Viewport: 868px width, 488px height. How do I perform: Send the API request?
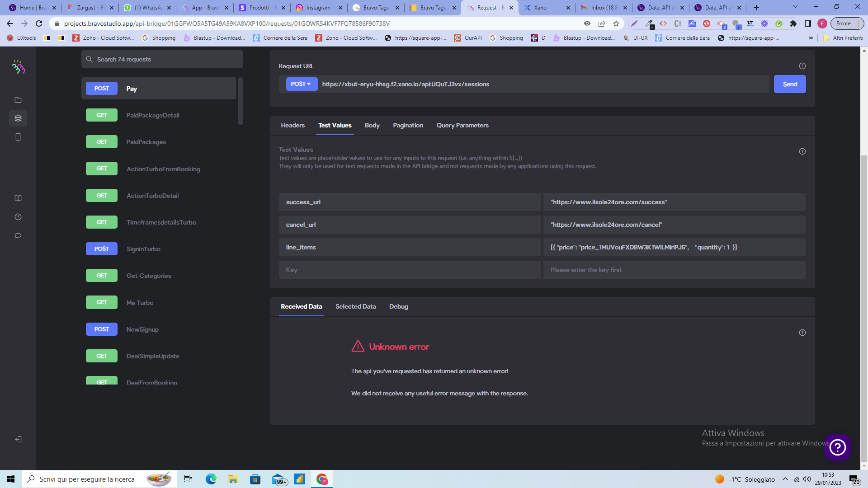(x=790, y=84)
